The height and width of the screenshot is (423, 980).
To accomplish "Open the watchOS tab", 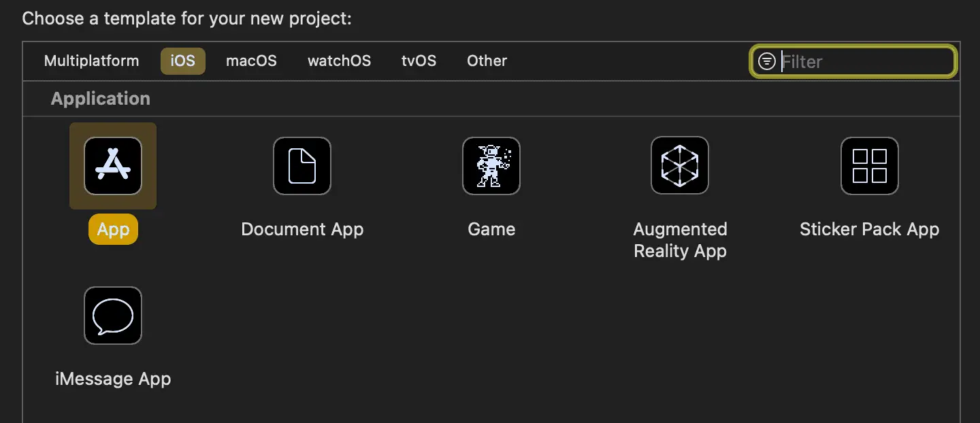I will point(339,61).
